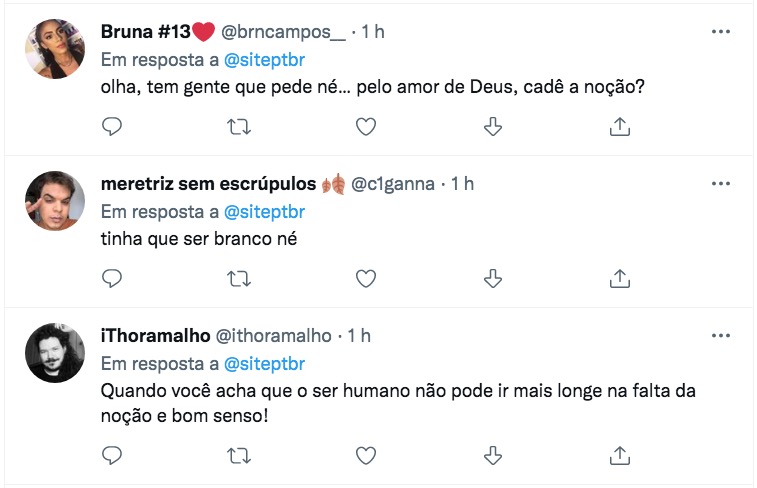757x488 pixels.
Task: Open more options on @c1ganna's tweet
Action: click(x=720, y=183)
